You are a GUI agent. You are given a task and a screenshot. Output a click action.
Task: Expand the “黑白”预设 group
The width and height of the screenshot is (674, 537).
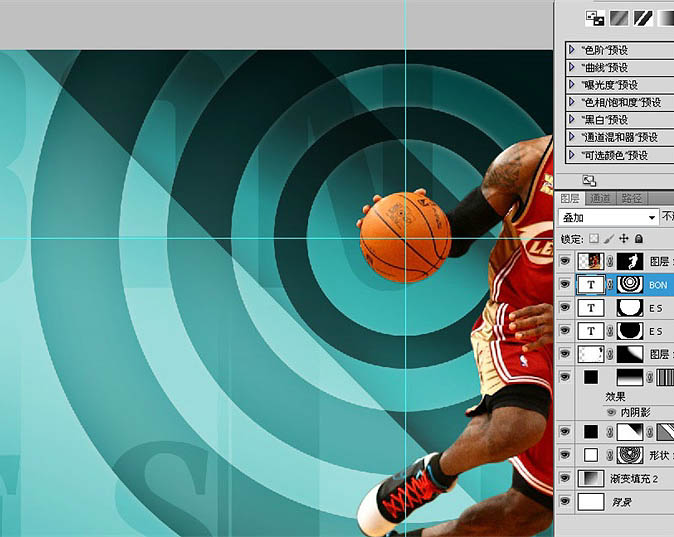tap(572, 119)
